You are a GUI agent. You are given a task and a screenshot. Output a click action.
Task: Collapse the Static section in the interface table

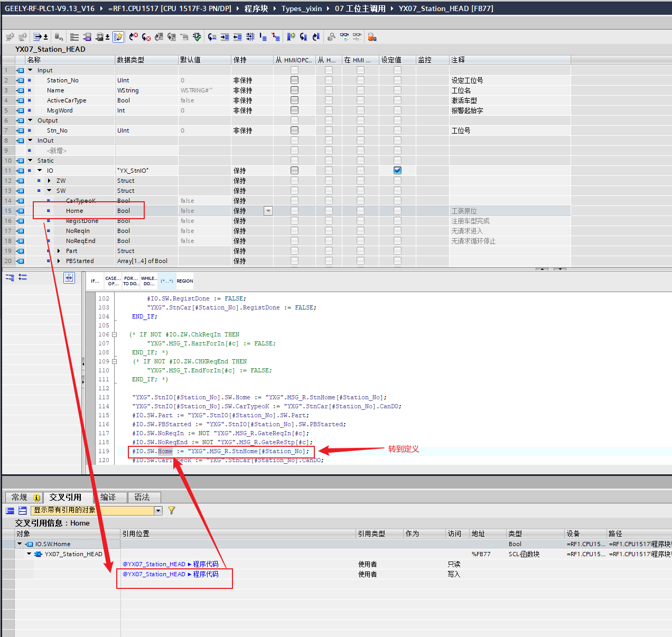[30, 161]
